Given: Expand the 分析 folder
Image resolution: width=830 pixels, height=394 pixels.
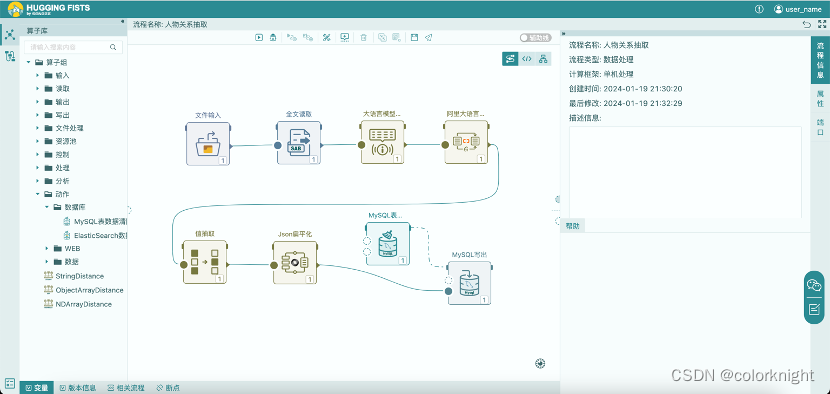Looking at the screenshot, I should point(38,181).
